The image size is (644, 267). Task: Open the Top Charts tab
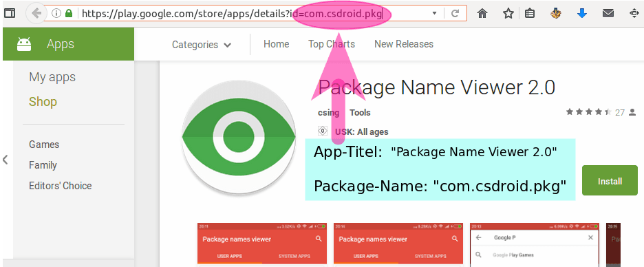click(332, 44)
